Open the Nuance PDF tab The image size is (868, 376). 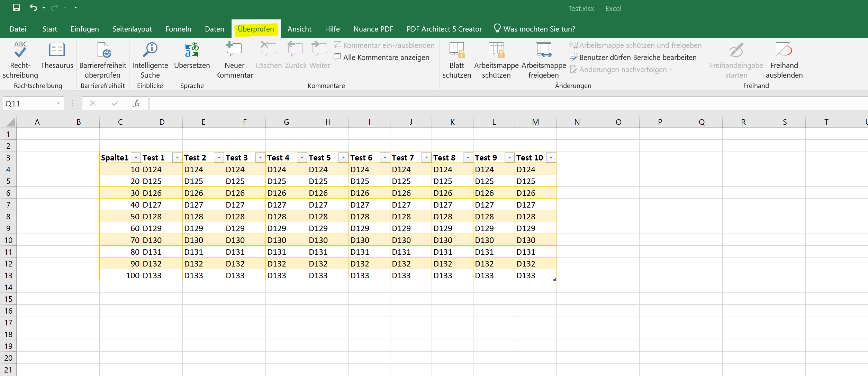pos(373,29)
